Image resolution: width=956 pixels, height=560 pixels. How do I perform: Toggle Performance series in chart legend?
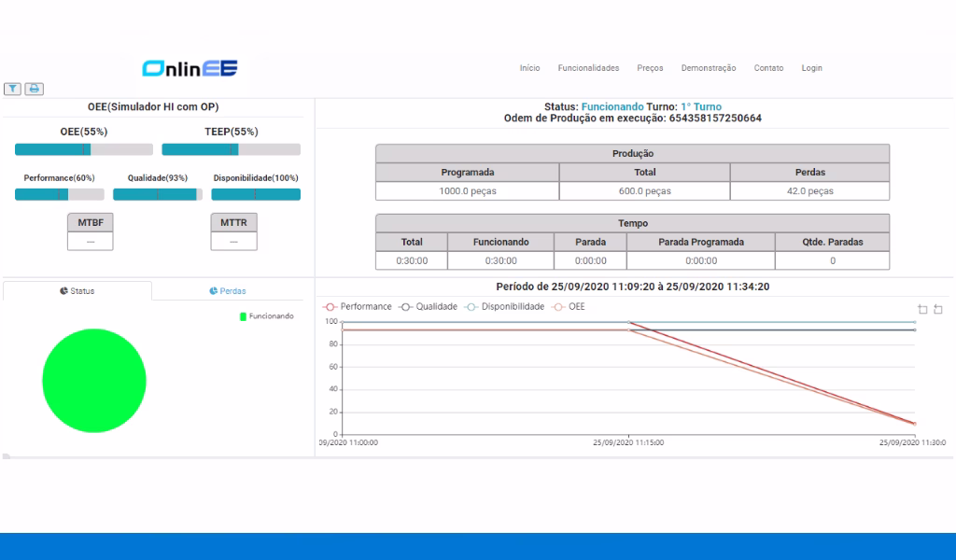[x=358, y=306]
